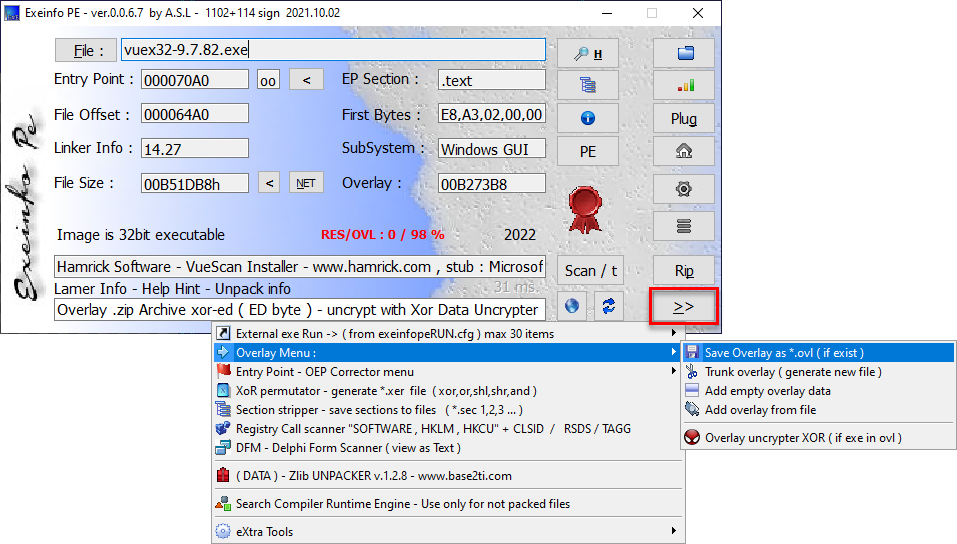Click the Scan / t button

pyautogui.click(x=590, y=270)
